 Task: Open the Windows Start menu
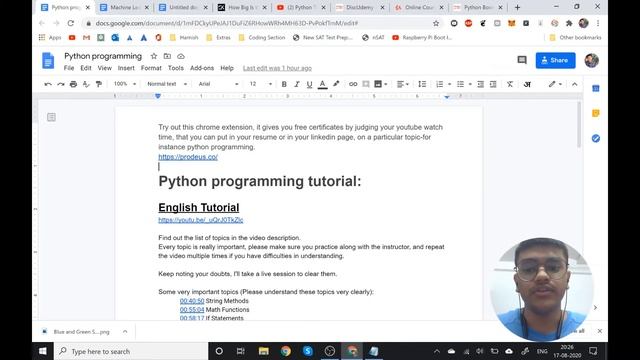43,351
